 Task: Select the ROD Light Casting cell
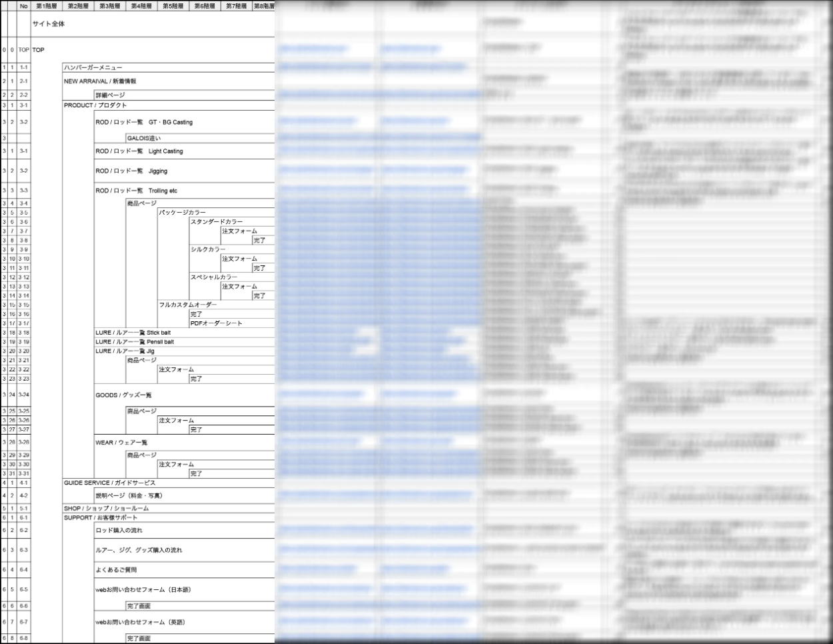(185, 151)
